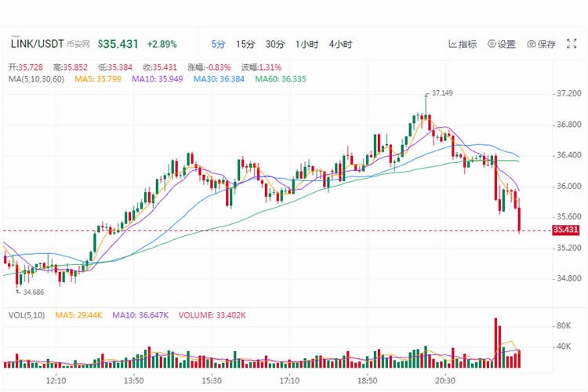Choose the 1小时 interval
This screenshot has height=392, width=588.
tap(307, 44)
